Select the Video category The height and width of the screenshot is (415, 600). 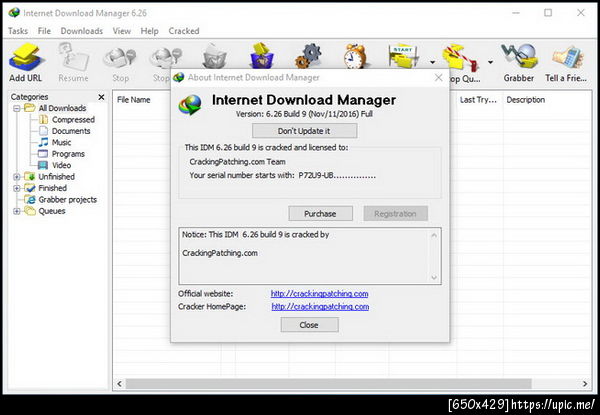pos(62,165)
